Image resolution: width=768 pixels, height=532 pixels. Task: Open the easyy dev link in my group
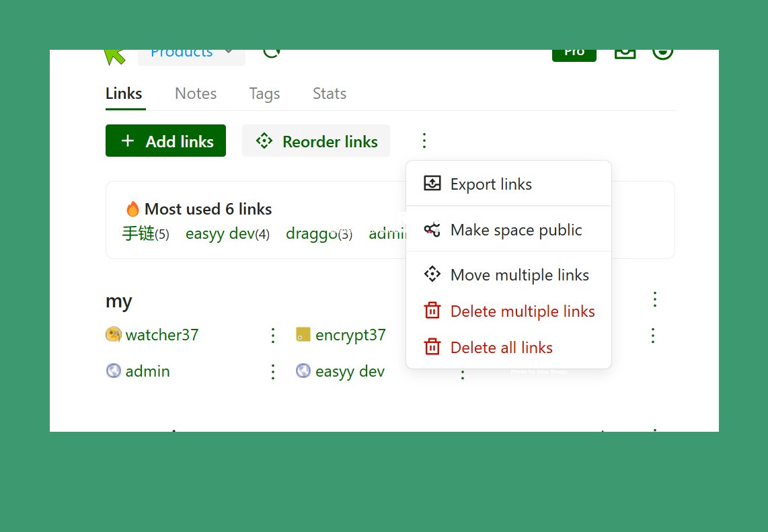pyautogui.click(x=350, y=371)
